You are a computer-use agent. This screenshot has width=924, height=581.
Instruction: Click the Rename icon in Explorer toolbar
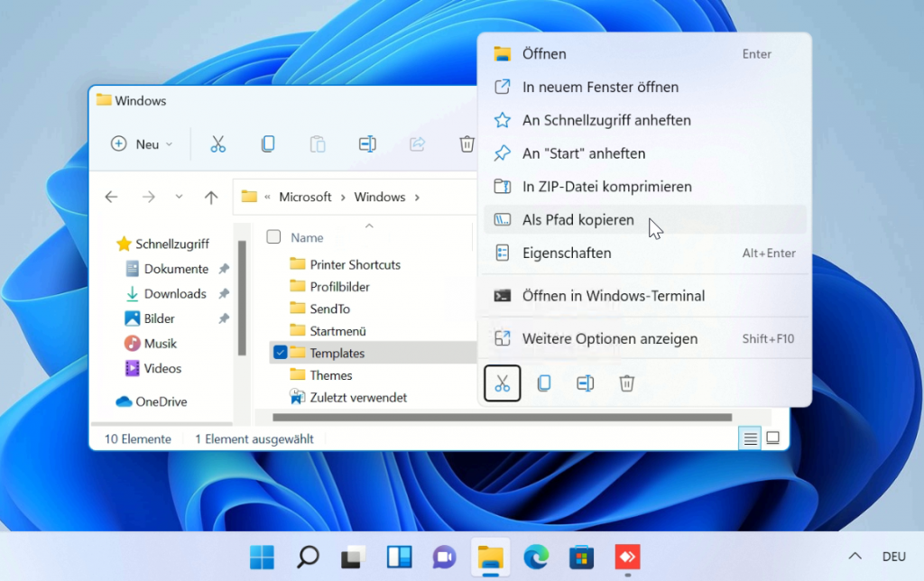[x=367, y=144]
